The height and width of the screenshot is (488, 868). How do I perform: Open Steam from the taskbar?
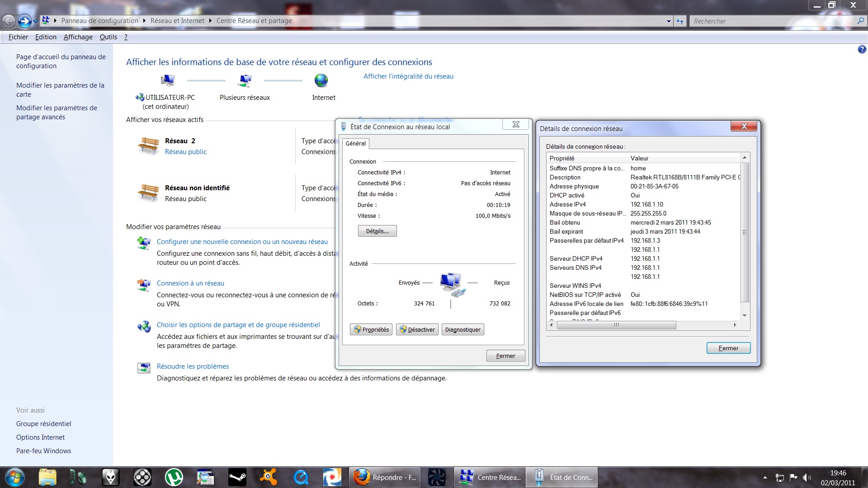pyautogui.click(x=237, y=477)
